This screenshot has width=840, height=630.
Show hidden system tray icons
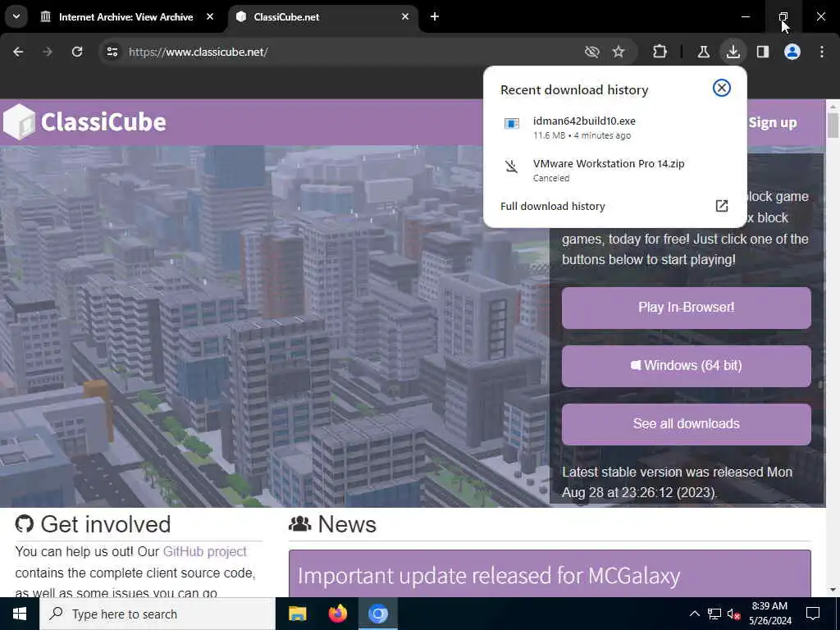[x=694, y=614]
